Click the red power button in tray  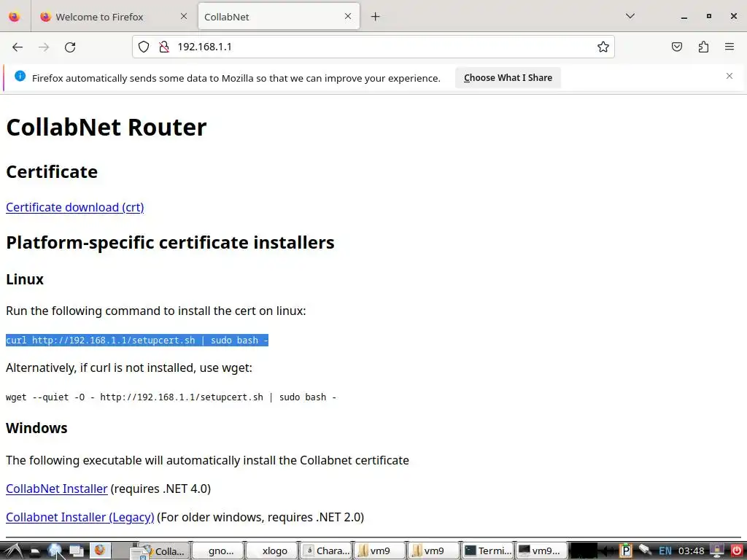pos(736,551)
